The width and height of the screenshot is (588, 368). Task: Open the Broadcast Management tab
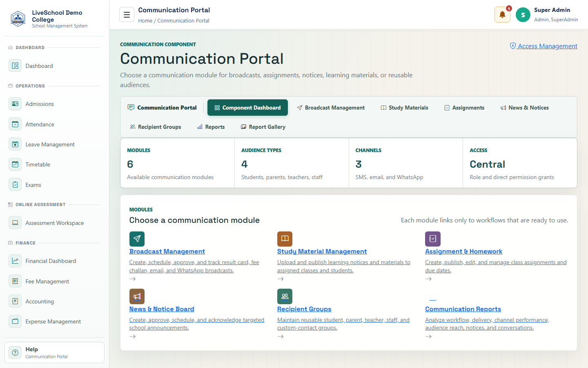[331, 108]
